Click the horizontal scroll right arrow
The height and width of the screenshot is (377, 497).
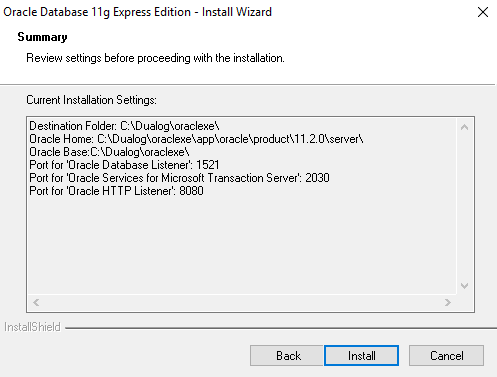tap(448, 302)
